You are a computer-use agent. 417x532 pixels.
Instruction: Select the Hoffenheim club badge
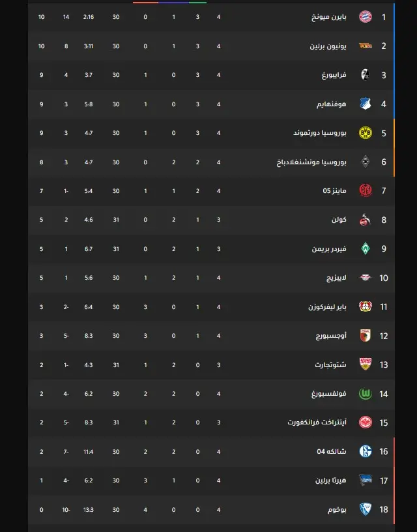(365, 104)
